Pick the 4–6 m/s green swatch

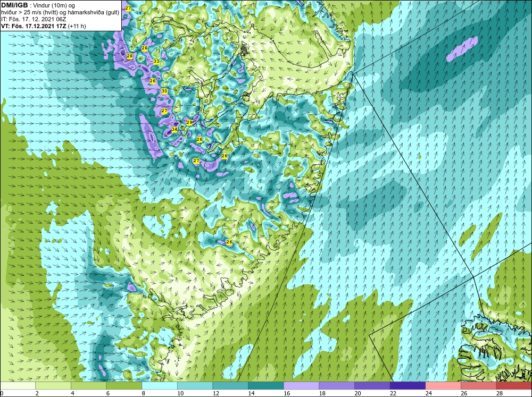(x=88, y=385)
